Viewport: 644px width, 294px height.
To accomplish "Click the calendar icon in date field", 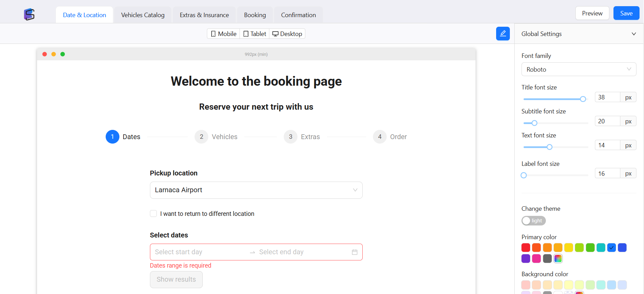I will click(x=354, y=252).
